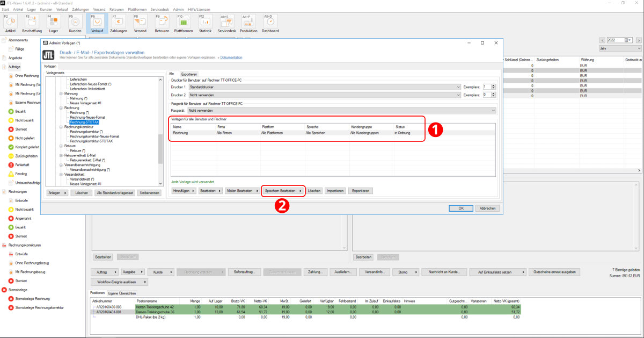This screenshot has width=644, height=338.
Task: Open the Lager module icon
Action: click(54, 23)
